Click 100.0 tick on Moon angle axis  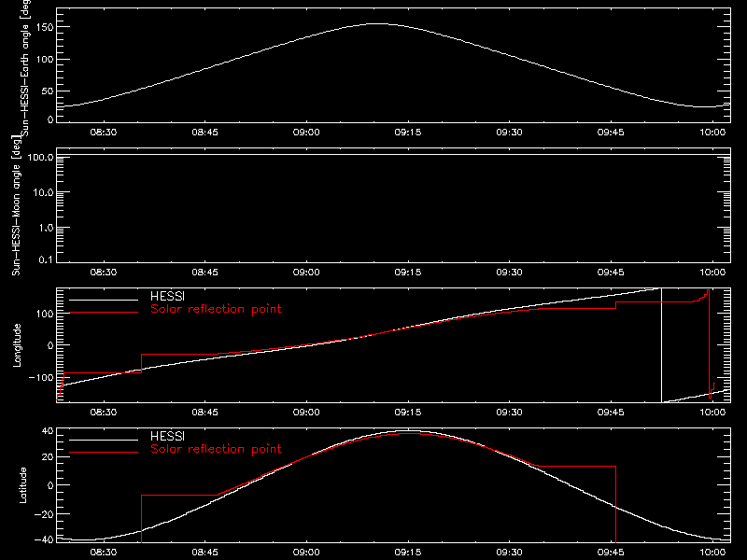coord(40,157)
